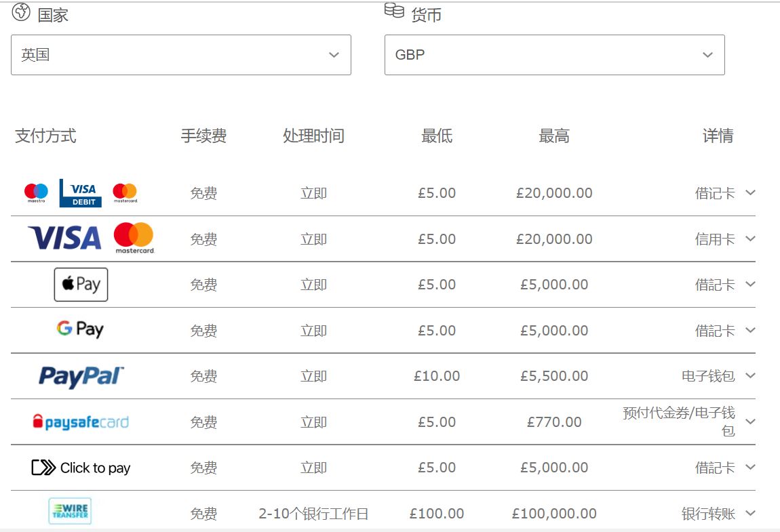Viewport: 780px width, 532px height.
Task: Click the Google Pay logo
Action: click(81, 329)
